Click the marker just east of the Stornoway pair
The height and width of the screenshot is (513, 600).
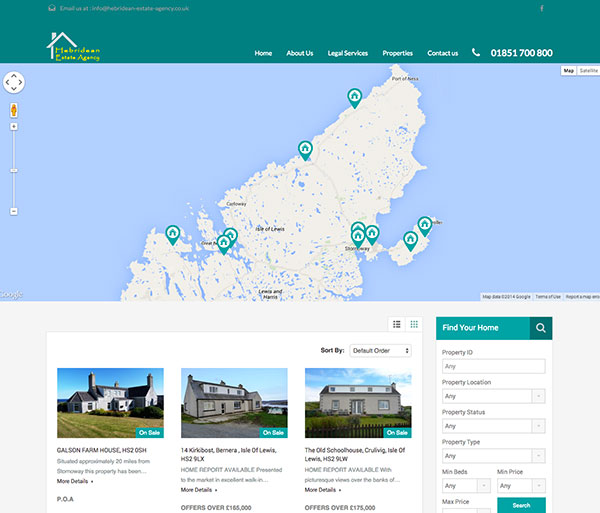(372, 235)
